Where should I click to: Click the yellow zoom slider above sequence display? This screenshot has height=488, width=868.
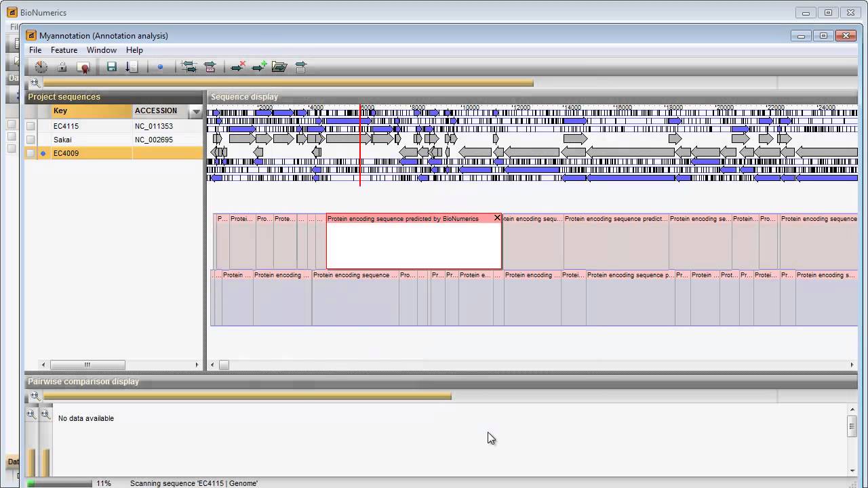pyautogui.click(x=288, y=83)
